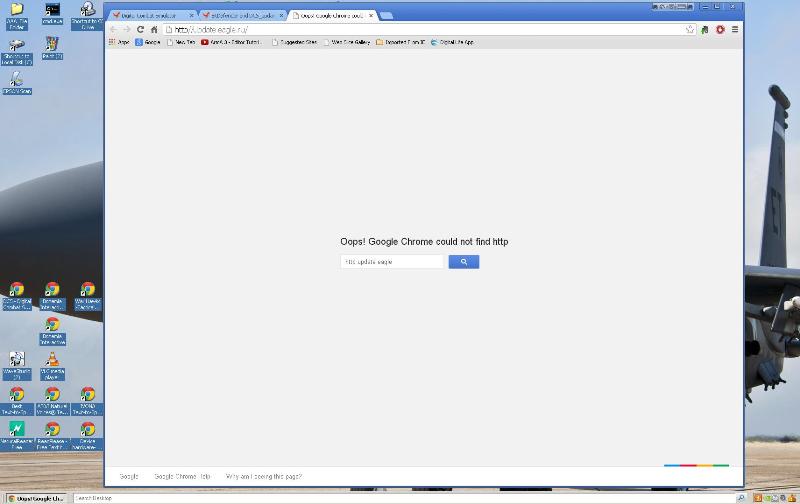Viewport: 800px width, 504px height.
Task: Maximize the Chrome window
Action: click(x=717, y=7)
